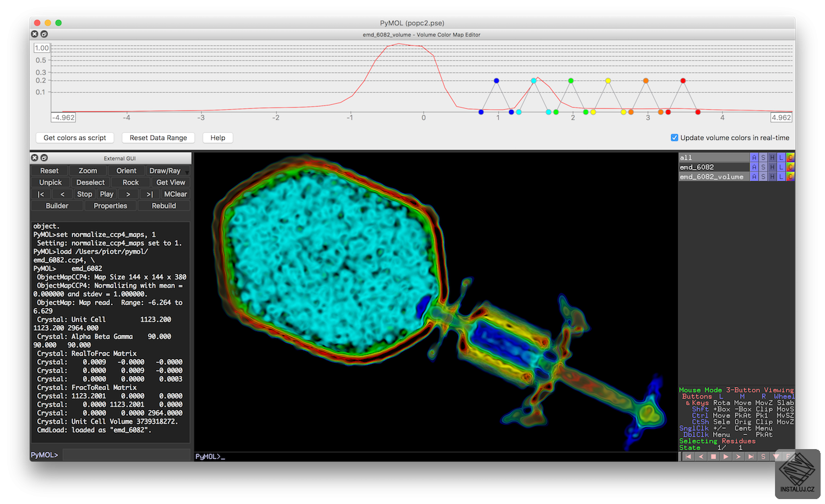This screenshot has width=825, height=504.
Task: Open Show menu for emd_6082_volume
Action: point(763,176)
